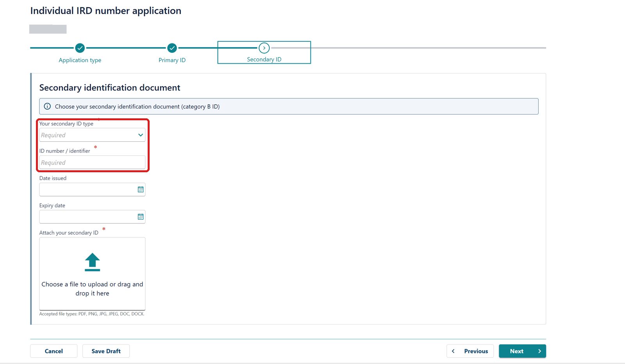Click the 'Accepted file types' note
625x364 pixels.
pyautogui.click(x=92, y=314)
